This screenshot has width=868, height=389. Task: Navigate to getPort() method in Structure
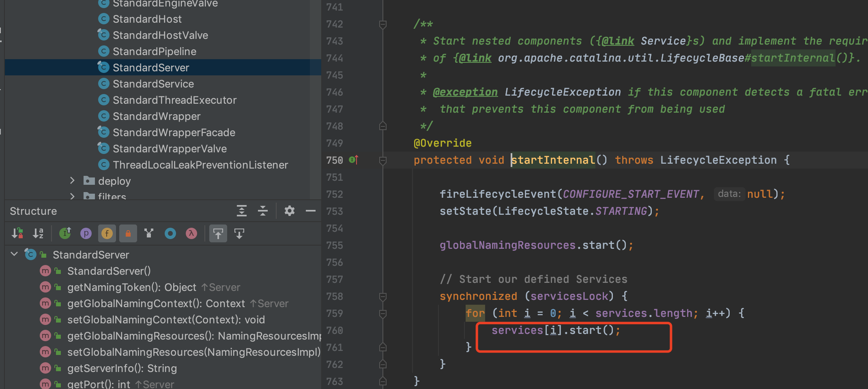tap(99, 384)
